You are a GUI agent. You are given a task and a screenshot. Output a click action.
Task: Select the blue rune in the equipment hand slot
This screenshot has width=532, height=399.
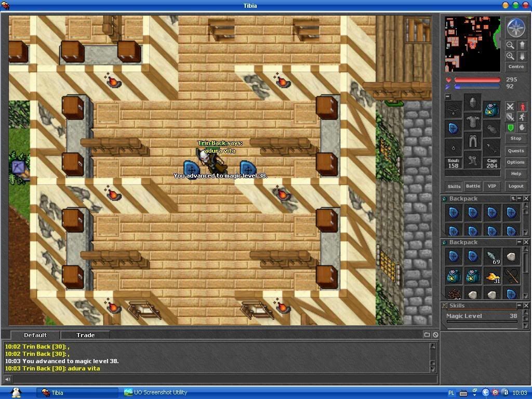coord(454,129)
